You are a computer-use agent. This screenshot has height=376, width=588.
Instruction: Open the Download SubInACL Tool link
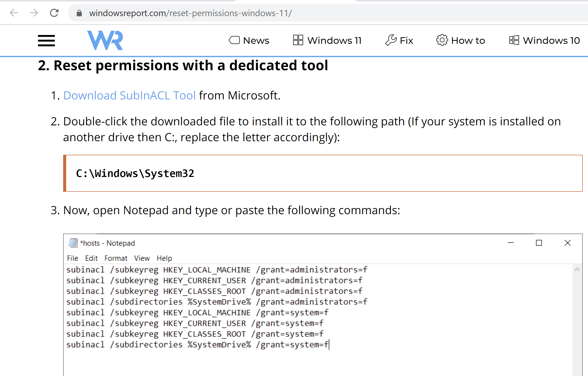(x=129, y=95)
